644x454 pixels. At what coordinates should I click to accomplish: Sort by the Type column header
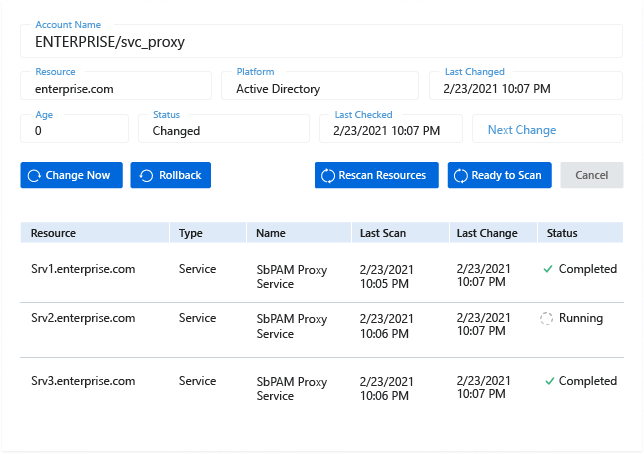point(208,233)
